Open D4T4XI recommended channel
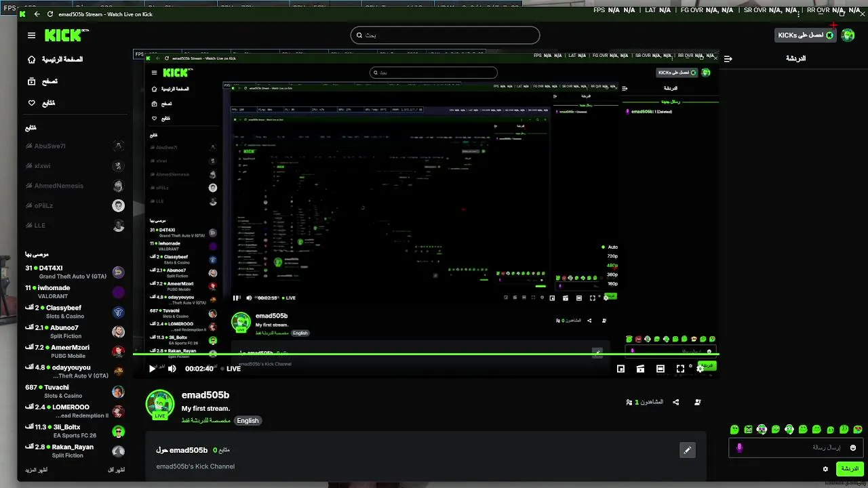 point(75,272)
